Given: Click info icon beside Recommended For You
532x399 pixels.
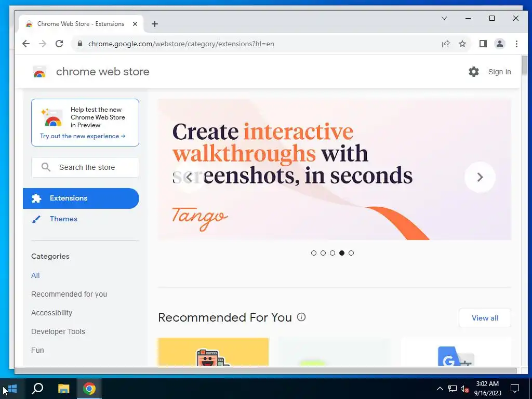Looking at the screenshot, I should 301,317.
